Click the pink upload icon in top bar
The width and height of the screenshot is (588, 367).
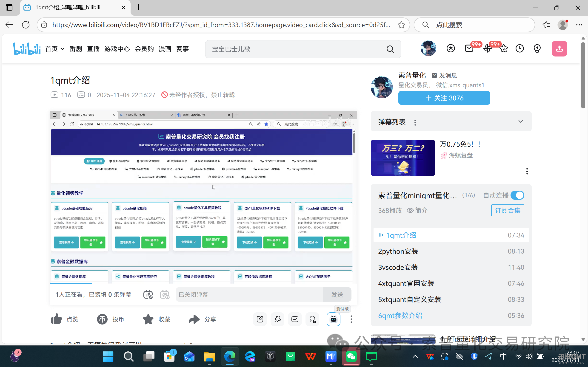click(559, 48)
